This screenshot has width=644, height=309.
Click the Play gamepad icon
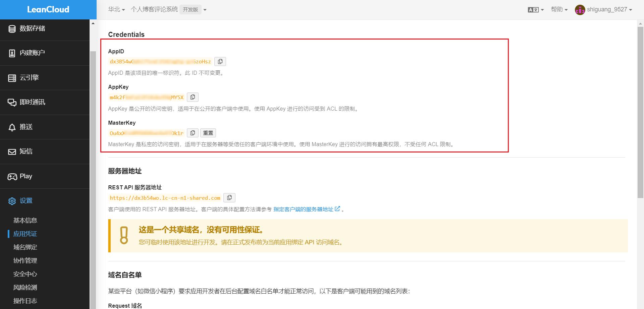point(12,177)
